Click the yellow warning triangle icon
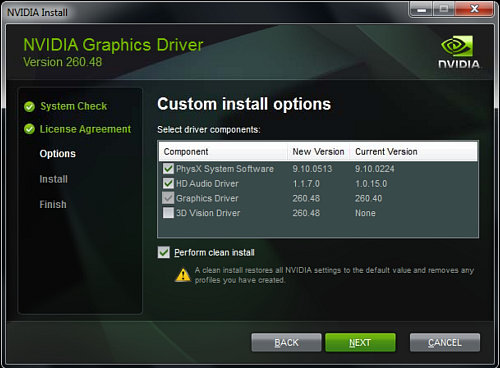The height and width of the screenshot is (368, 500). [x=183, y=275]
